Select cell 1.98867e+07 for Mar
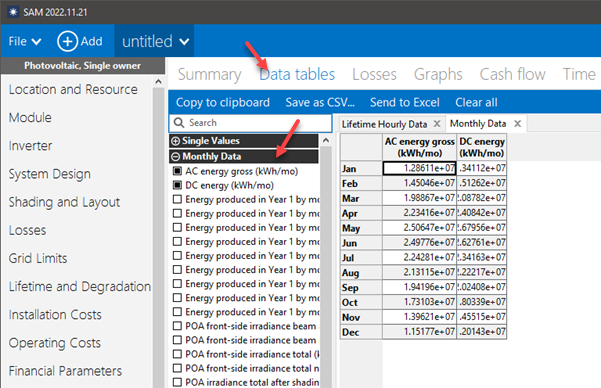This screenshot has width=601, height=388. 420,198
